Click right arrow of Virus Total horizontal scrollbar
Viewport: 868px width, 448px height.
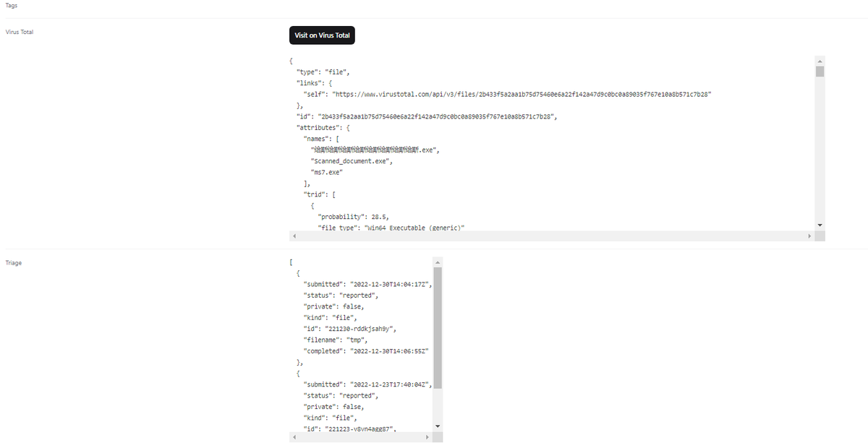(810, 236)
